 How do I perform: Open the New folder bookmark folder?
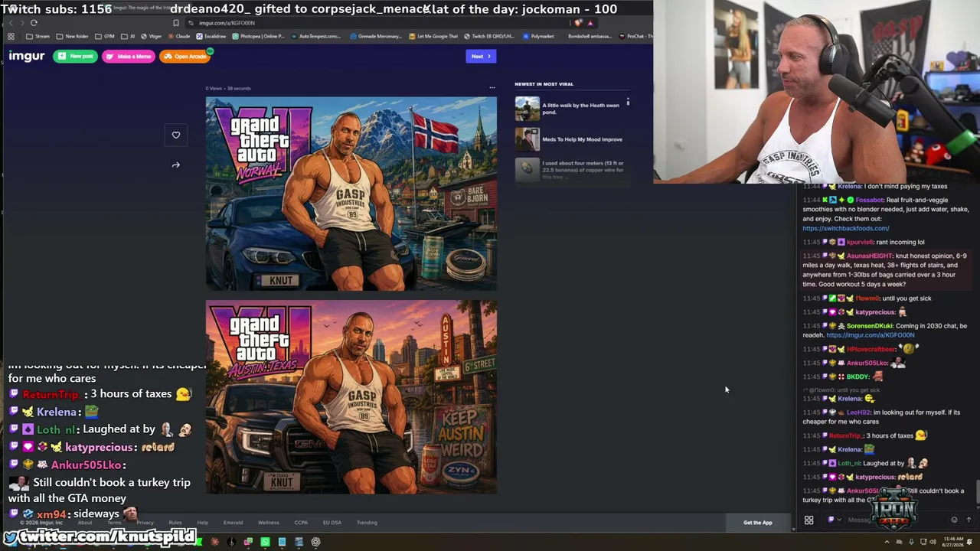click(x=73, y=36)
